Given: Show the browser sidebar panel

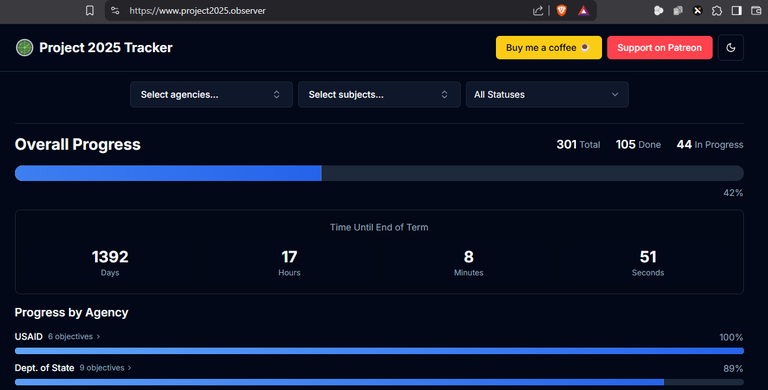Looking at the screenshot, I should pyautogui.click(x=736, y=10).
